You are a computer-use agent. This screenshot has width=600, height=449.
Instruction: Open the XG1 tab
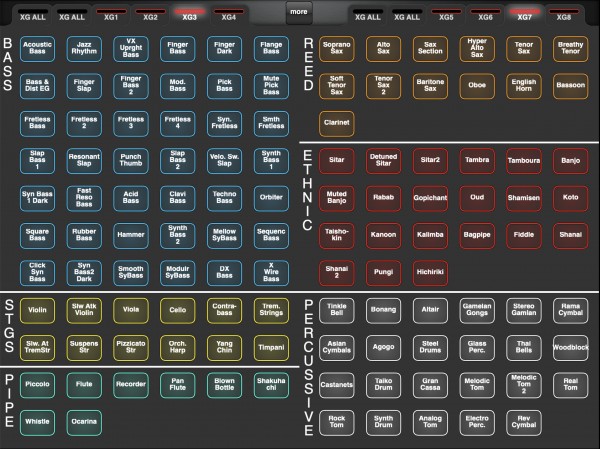(x=111, y=15)
